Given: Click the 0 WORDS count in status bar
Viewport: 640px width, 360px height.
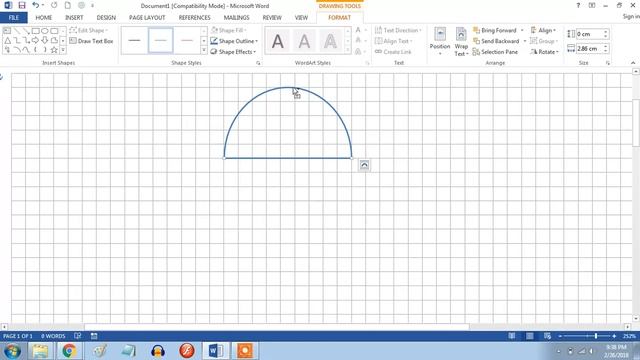Looking at the screenshot, I should pyautogui.click(x=53, y=336).
